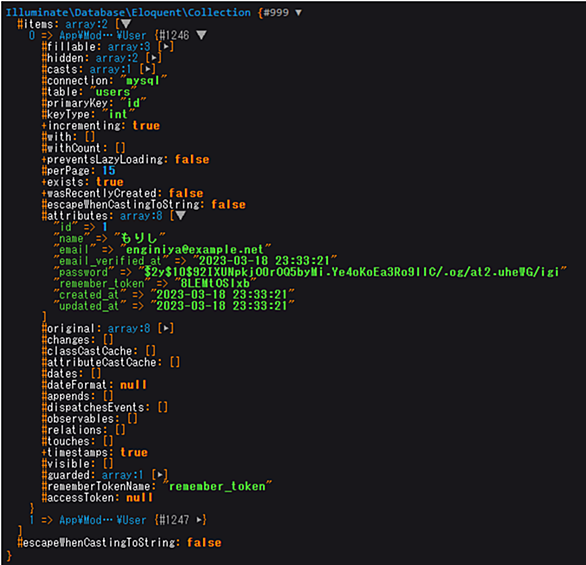The width and height of the screenshot is (586, 565).
Task: Click the App\Mod…\User class at index 1
Action: click(103, 520)
